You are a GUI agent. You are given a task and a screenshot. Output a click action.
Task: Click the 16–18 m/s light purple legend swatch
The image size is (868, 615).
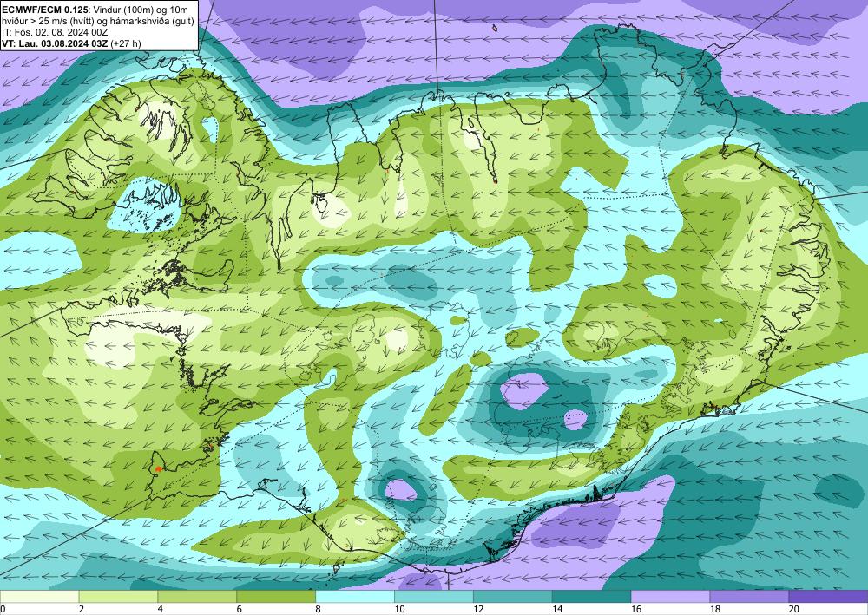(x=670, y=597)
